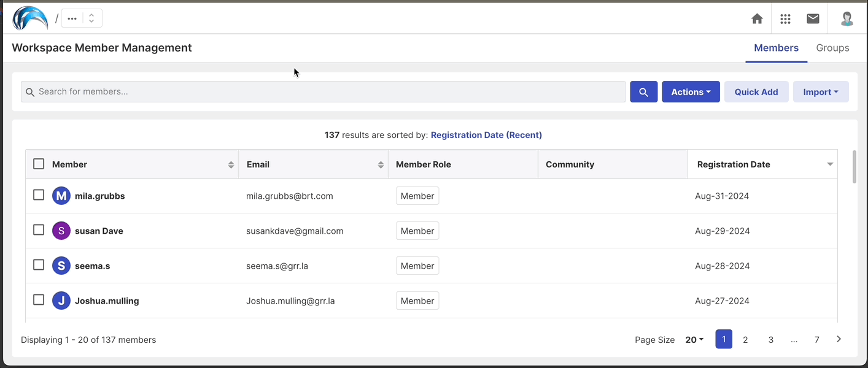Select the checkbox next to susan Dave
Image resolution: width=868 pixels, height=368 pixels.
tap(39, 229)
